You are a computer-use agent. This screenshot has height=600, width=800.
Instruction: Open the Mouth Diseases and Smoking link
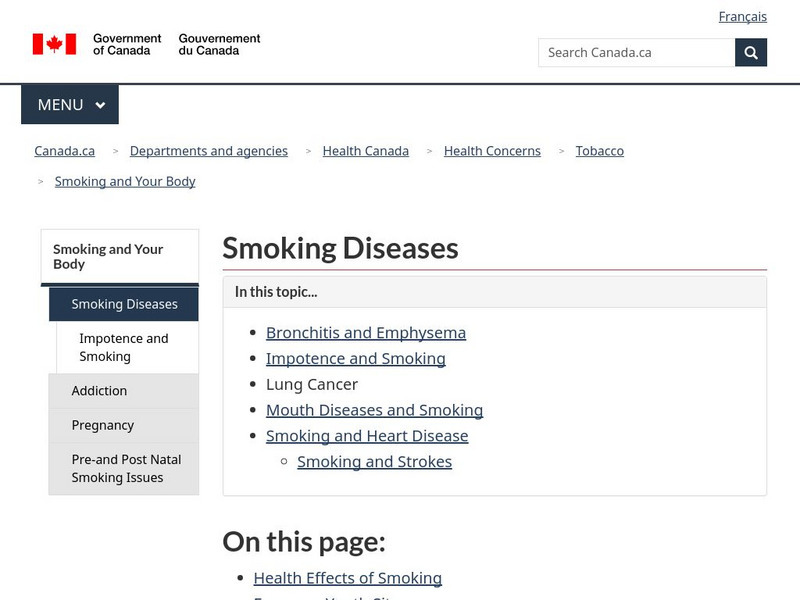374,410
